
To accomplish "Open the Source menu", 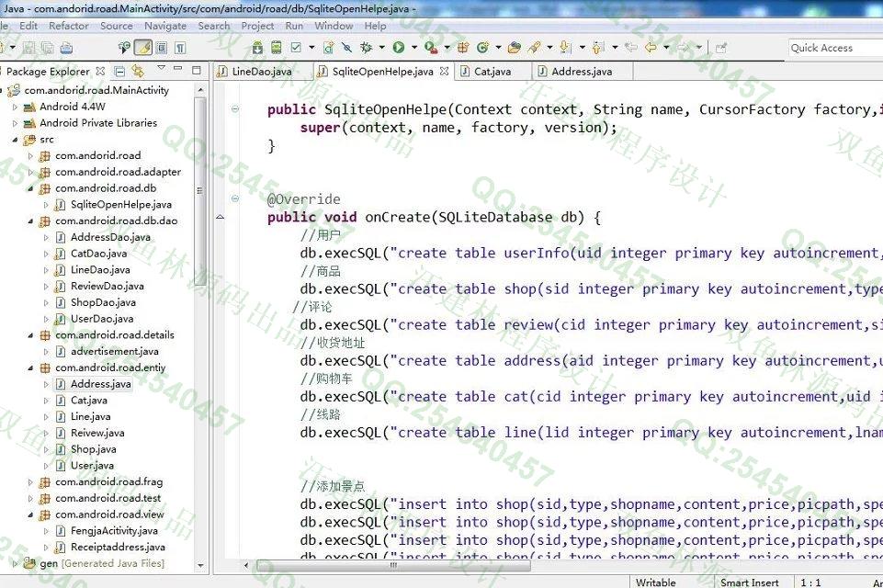I will [117, 26].
